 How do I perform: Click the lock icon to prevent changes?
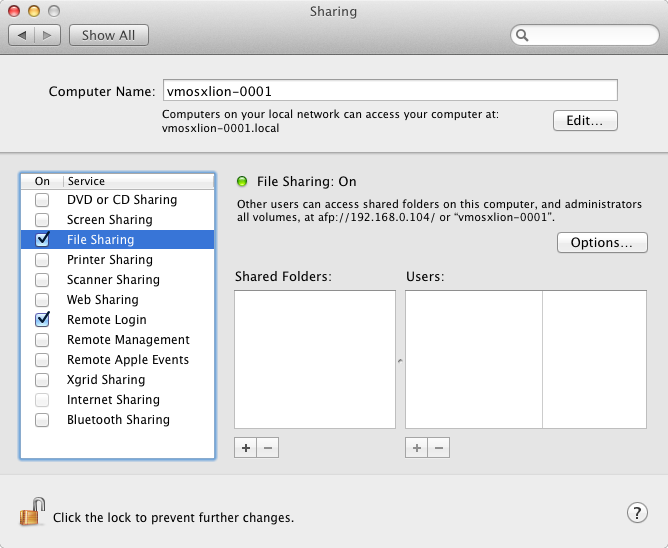click(x=32, y=514)
